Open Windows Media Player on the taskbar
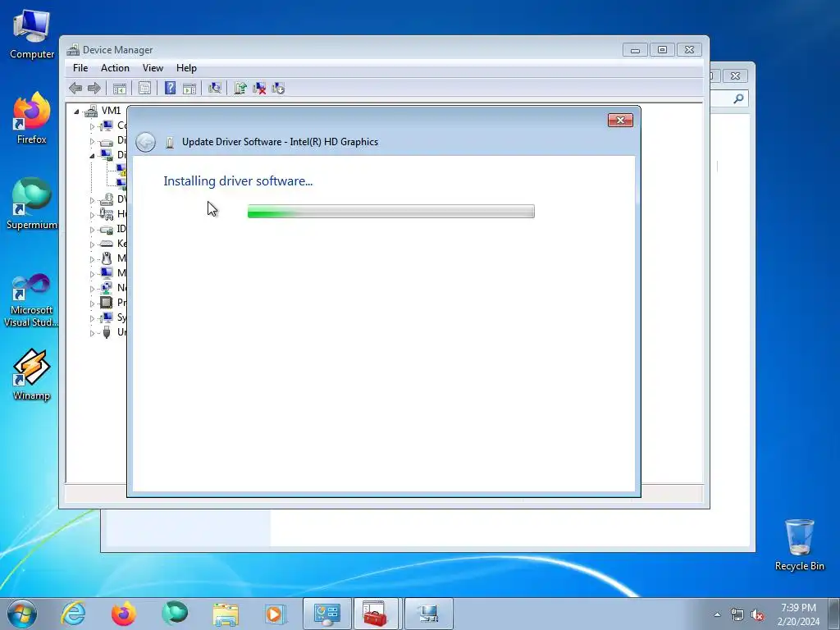 pyautogui.click(x=276, y=614)
